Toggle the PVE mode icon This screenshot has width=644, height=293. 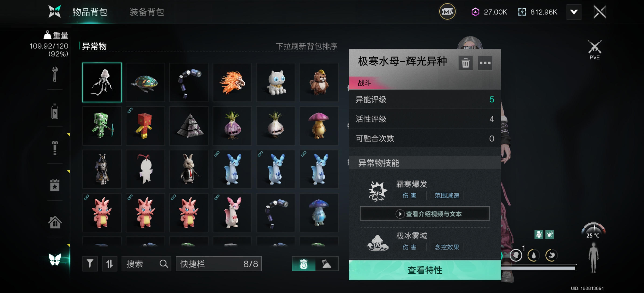coord(595,50)
